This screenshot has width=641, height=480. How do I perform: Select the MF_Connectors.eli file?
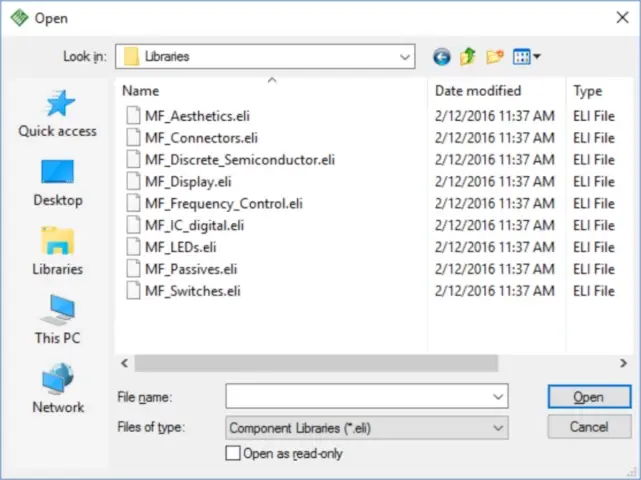click(201, 138)
